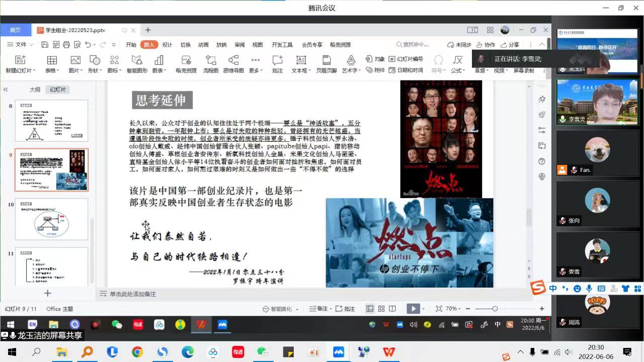The height and width of the screenshot is (362, 644).
Task: Switch to the 设计 Design ribbon tab
Action: [x=167, y=45]
